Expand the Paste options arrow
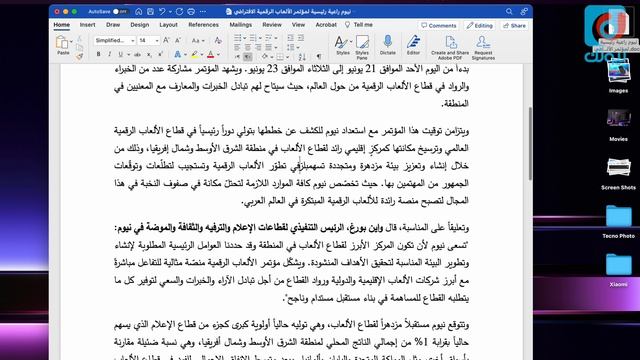Image resolution: width=640 pixels, height=360 pixels. [x=71, y=42]
